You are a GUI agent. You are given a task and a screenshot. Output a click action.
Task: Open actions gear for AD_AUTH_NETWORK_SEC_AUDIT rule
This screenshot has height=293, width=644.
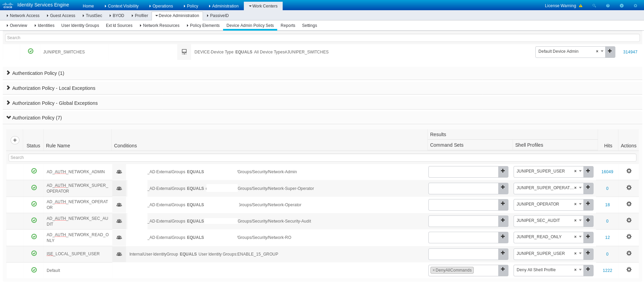click(629, 220)
